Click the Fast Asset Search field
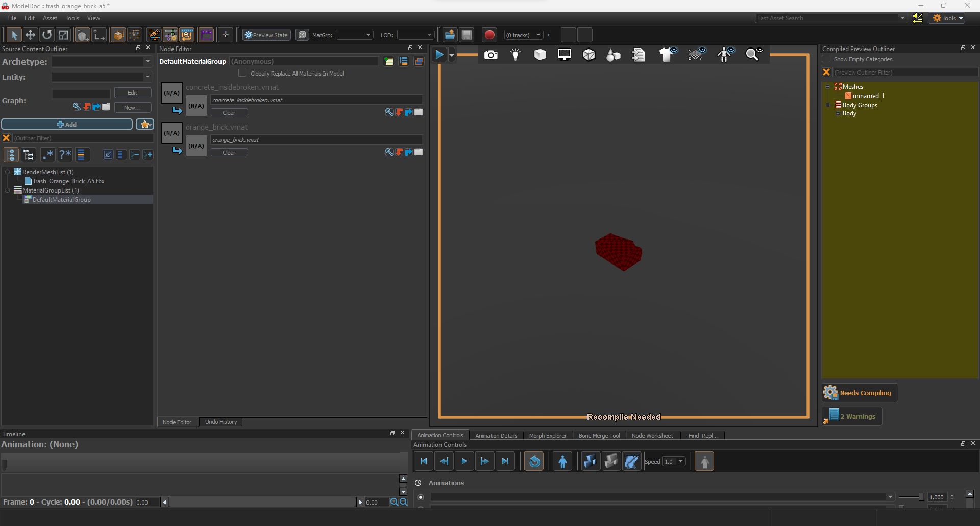 tap(827, 18)
